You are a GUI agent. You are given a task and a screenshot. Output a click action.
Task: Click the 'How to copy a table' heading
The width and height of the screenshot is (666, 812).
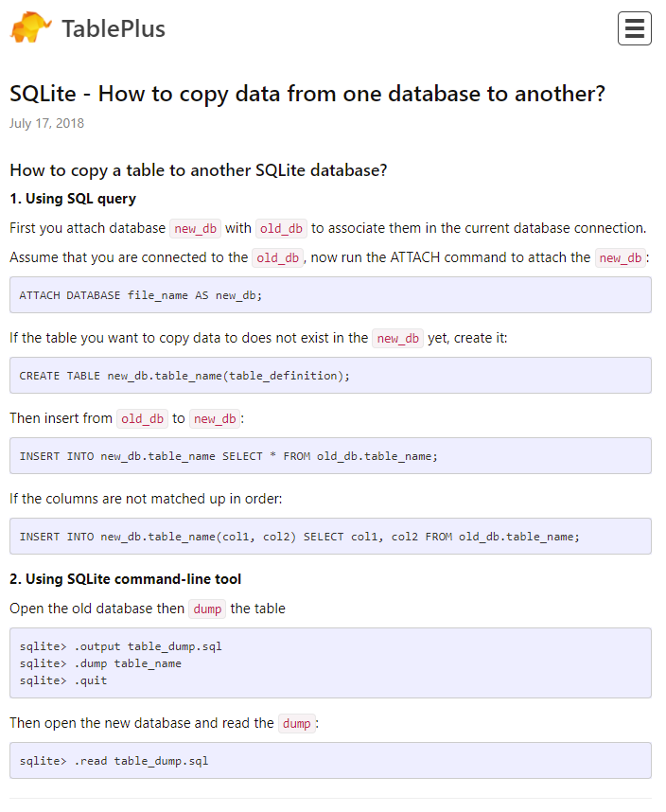pyautogui.click(x=198, y=170)
